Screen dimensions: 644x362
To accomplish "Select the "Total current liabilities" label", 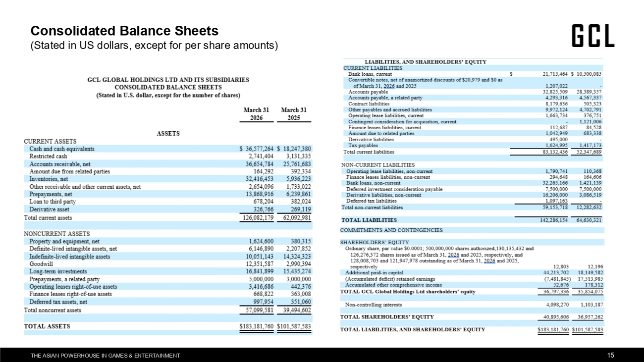I will click(x=369, y=152).
